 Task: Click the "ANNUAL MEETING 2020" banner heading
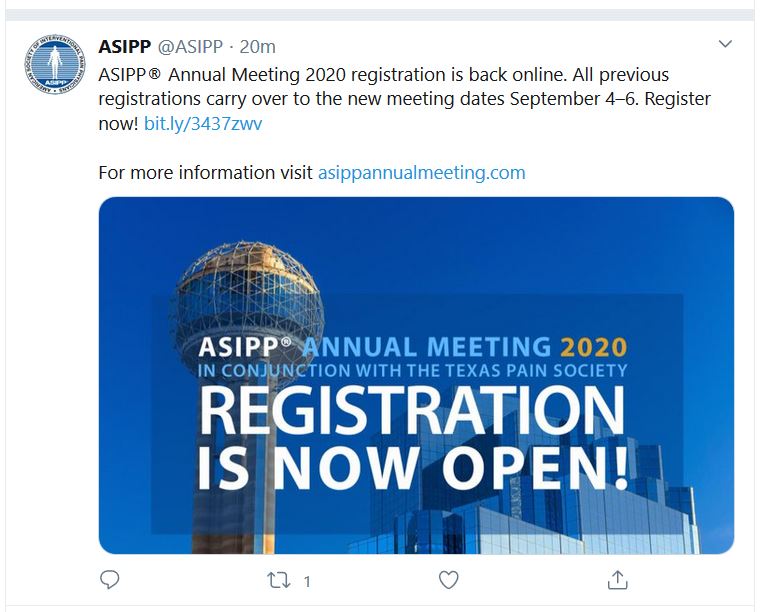[x=464, y=347]
